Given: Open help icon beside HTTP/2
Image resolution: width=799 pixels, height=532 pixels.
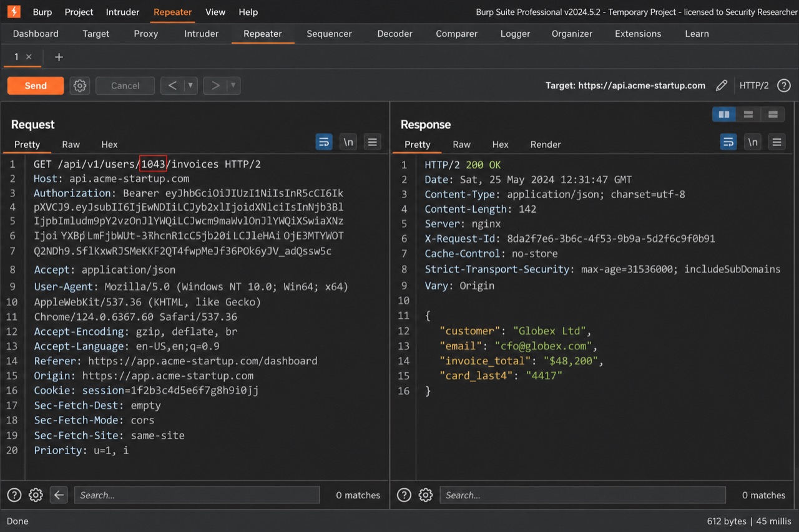Looking at the screenshot, I should 784,85.
